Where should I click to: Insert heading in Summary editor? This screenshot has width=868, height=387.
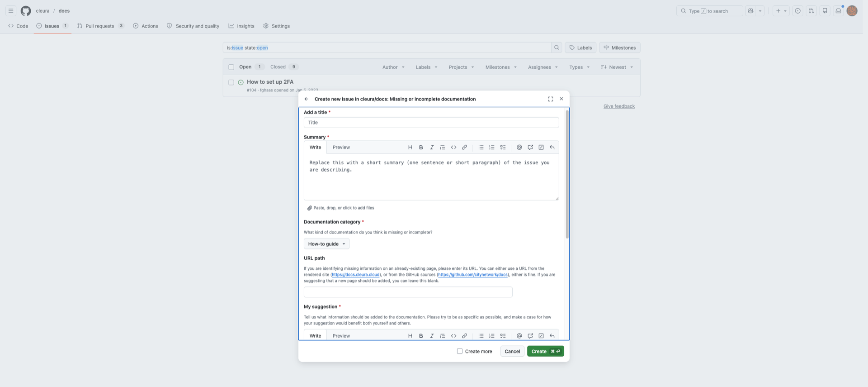[x=410, y=147]
